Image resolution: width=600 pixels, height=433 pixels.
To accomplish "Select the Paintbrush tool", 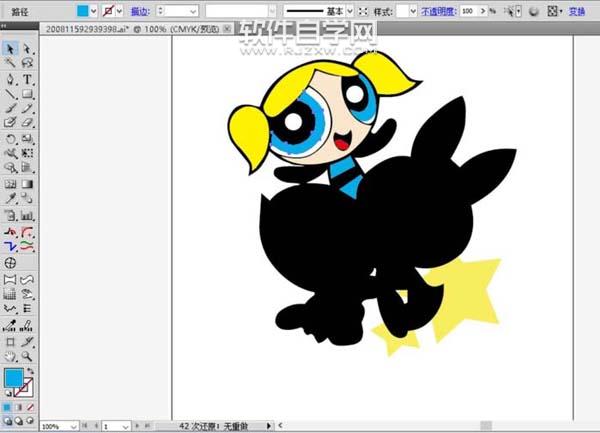I will (10, 108).
